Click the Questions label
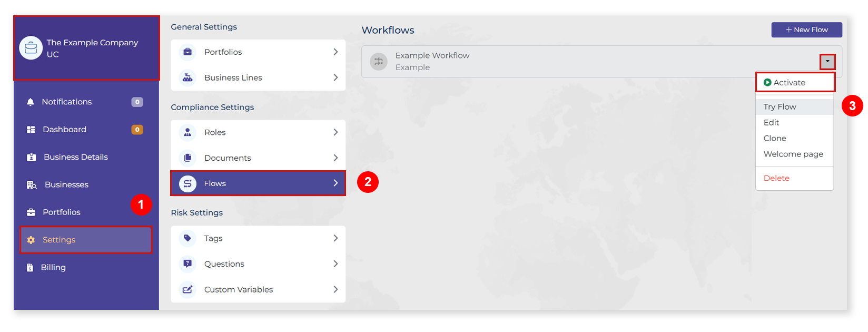868x332 pixels. 224,264
